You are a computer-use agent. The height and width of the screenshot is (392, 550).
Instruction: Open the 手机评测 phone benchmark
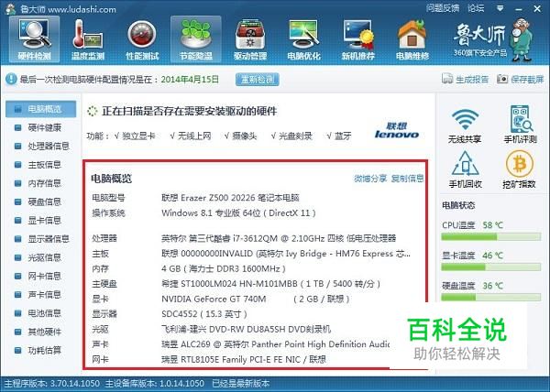click(x=520, y=125)
